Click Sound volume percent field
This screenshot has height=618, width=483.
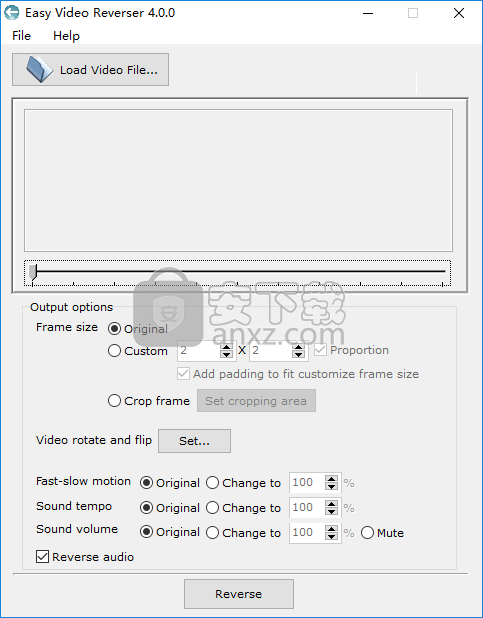tap(307, 533)
